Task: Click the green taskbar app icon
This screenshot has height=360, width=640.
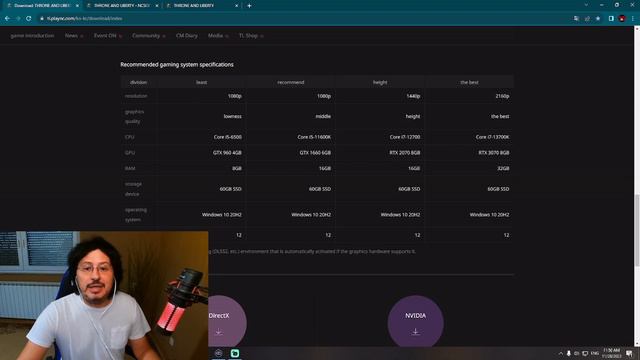Action: (x=235, y=353)
